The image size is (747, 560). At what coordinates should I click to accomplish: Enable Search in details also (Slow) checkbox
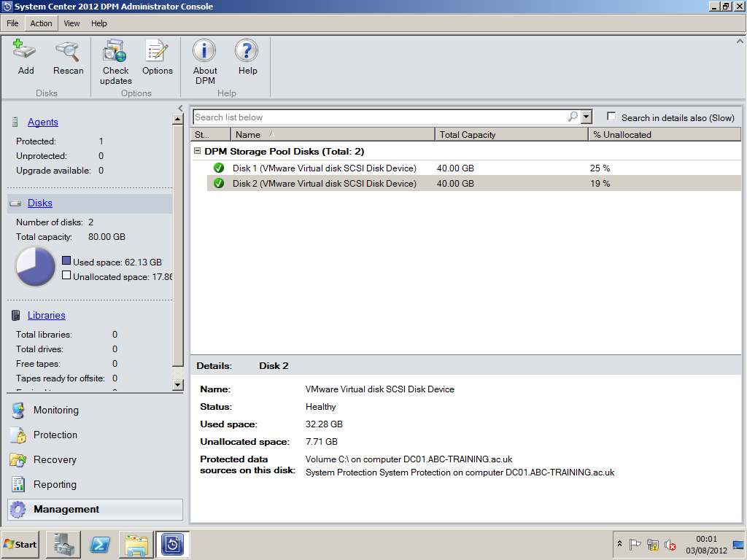[612, 117]
